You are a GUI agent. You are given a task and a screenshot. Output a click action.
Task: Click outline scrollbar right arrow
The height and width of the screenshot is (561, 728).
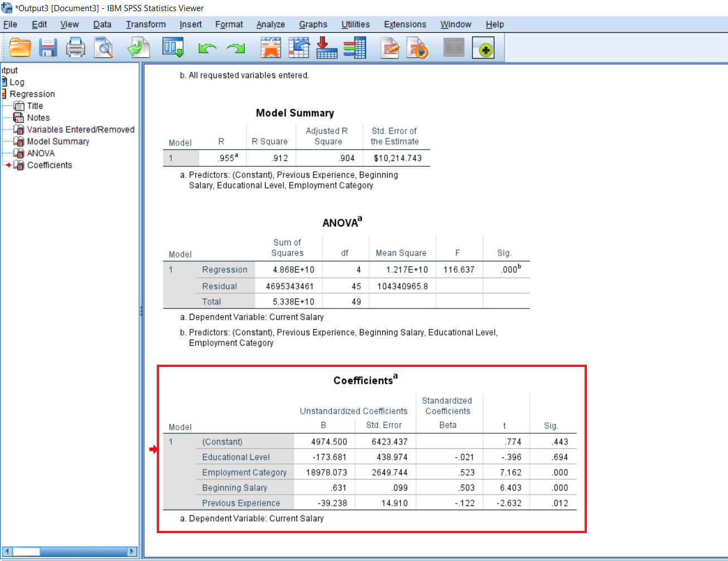[132, 552]
